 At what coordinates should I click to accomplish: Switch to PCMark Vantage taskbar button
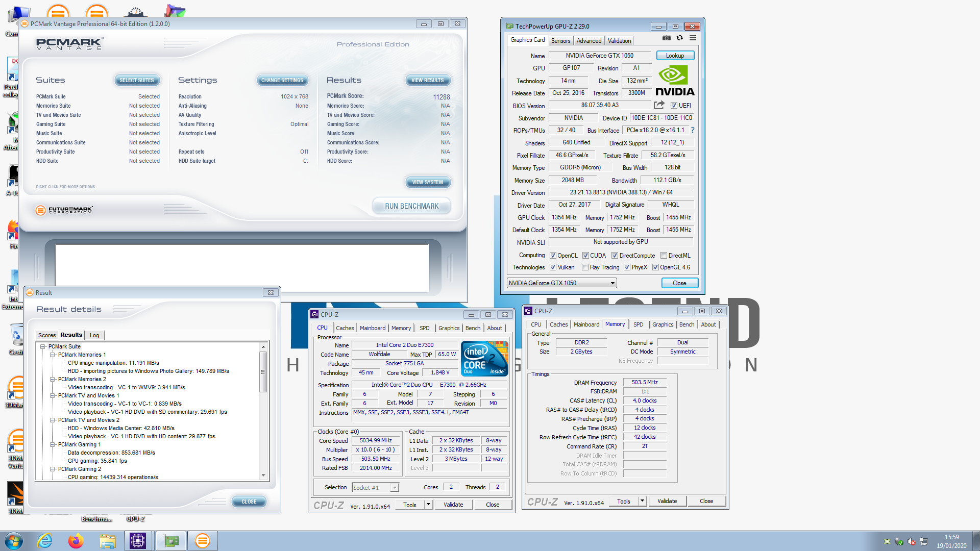click(x=203, y=541)
